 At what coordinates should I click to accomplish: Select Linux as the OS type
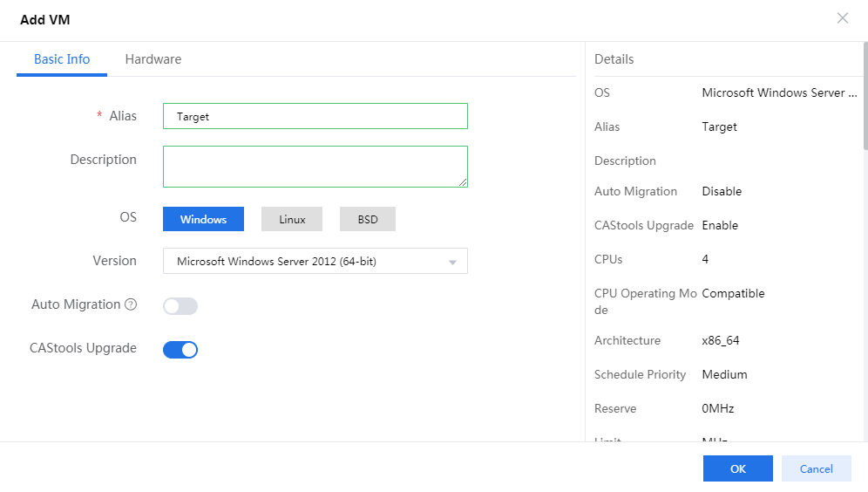(x=292, y=219)
